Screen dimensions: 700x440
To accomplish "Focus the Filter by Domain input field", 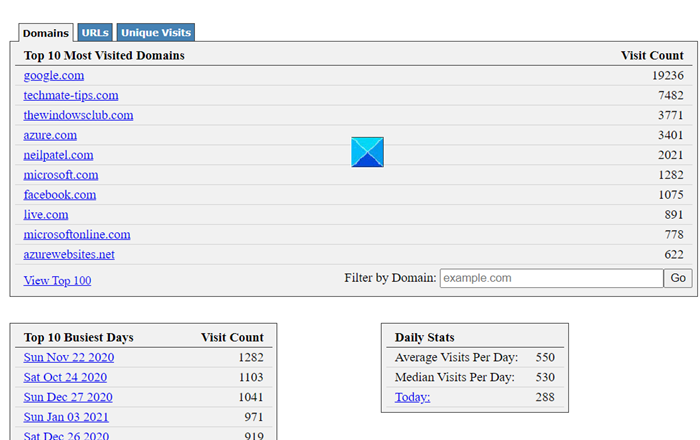I will 551,278.
